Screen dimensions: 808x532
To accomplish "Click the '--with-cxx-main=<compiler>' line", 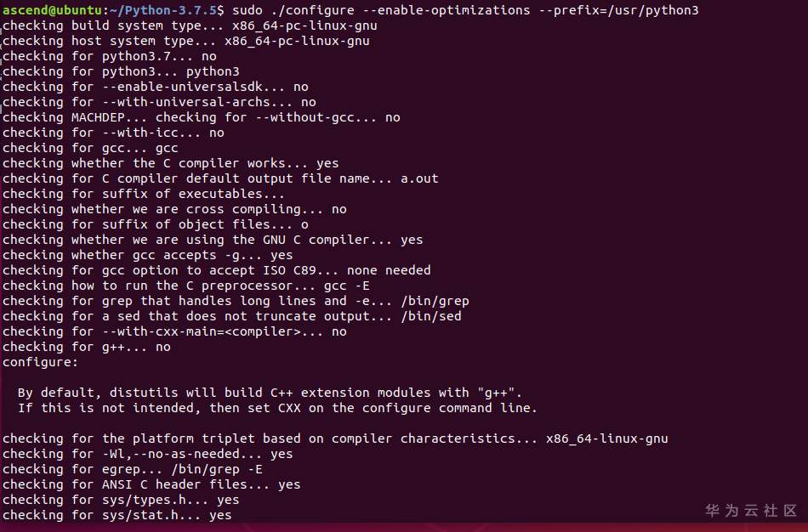I will 174,331.
